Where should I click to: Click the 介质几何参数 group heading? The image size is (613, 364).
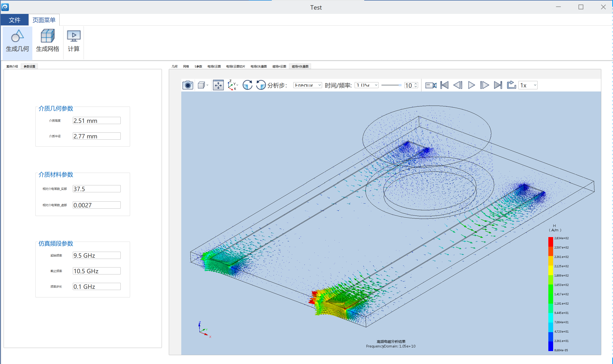pyautogui.click(x=56, y=108)
